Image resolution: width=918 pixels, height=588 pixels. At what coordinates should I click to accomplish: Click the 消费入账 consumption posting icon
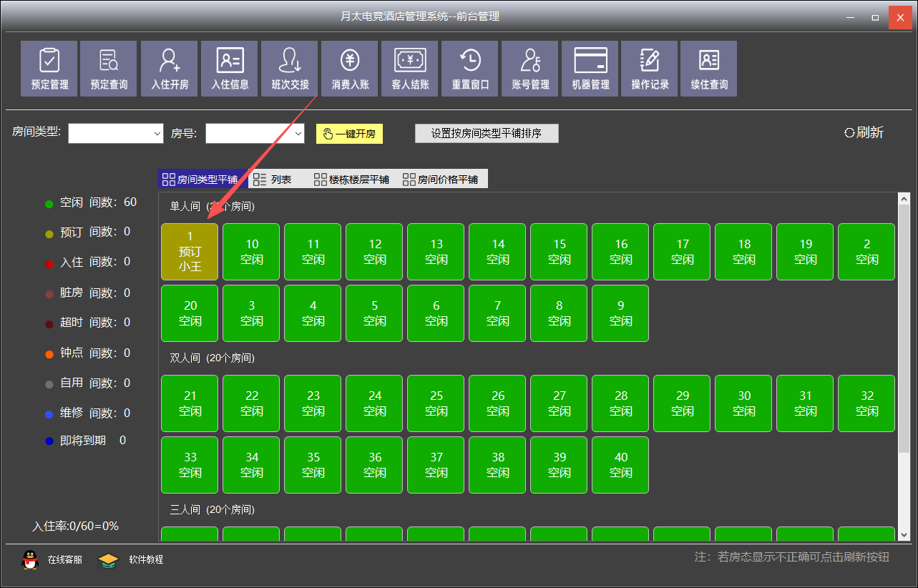tap(350, 69)
